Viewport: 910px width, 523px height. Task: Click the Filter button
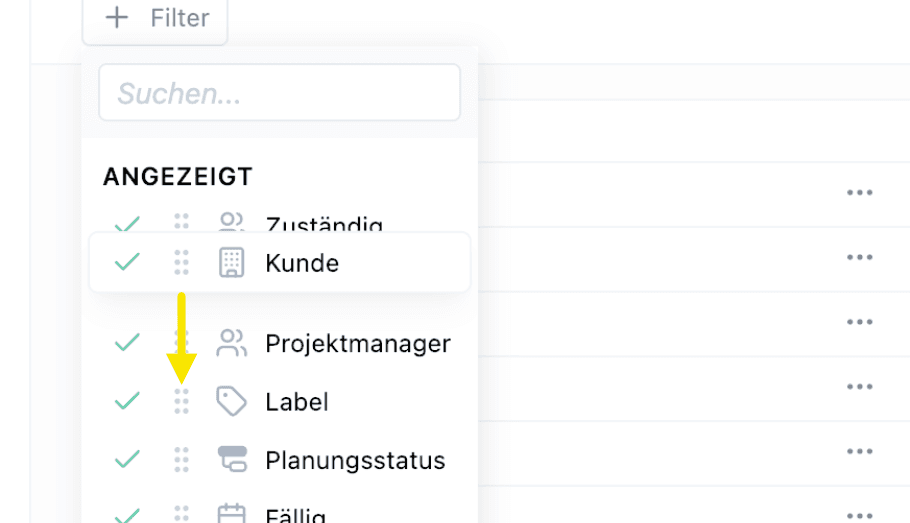click(155, 19)
